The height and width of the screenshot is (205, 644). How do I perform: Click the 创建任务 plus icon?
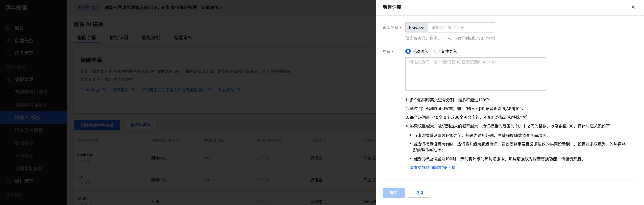tap(8, 40)
